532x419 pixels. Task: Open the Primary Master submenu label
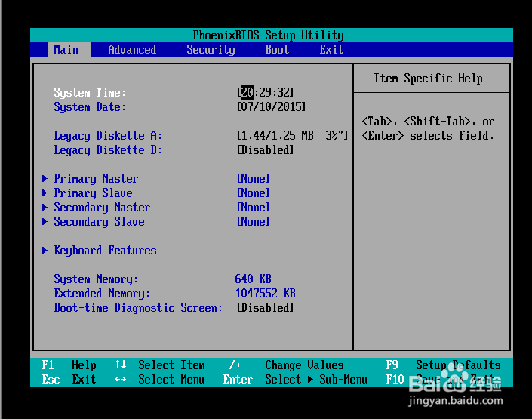[x=96, y=179]
